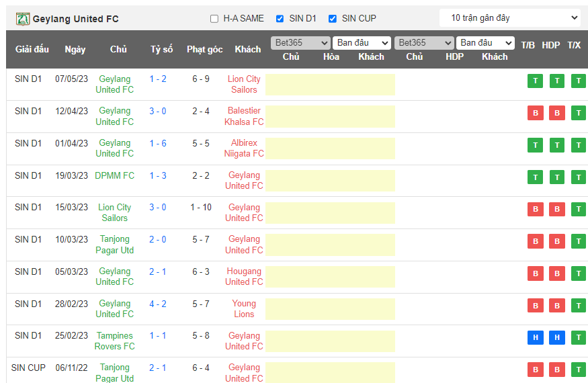Viewport: 588px width, 383px height.
Task: Click green T/B badge for 07/05/23 match
Action: [x=535, y=81]
